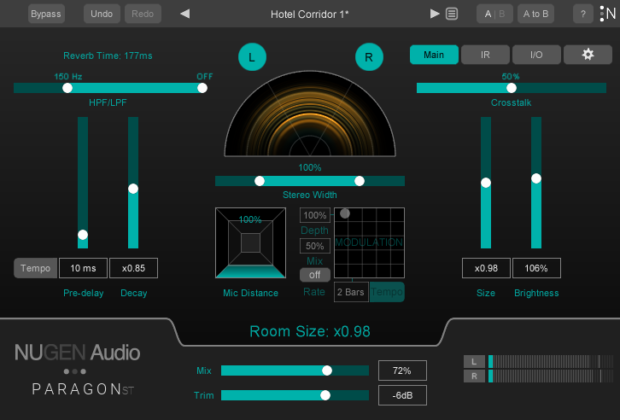Click the Decay vertical slider handle
This screenshot has width=620, height=420.
(x=133, y=189)
